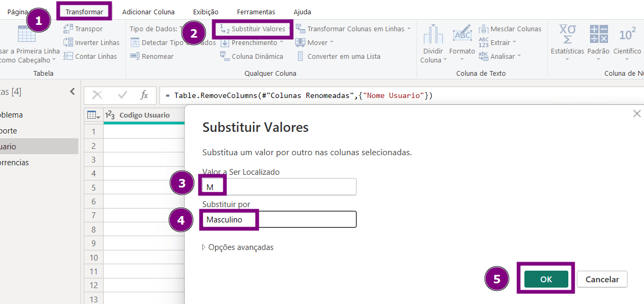644x304 pixels.
Task: Click the Renomear command
Action: [152, 56]
